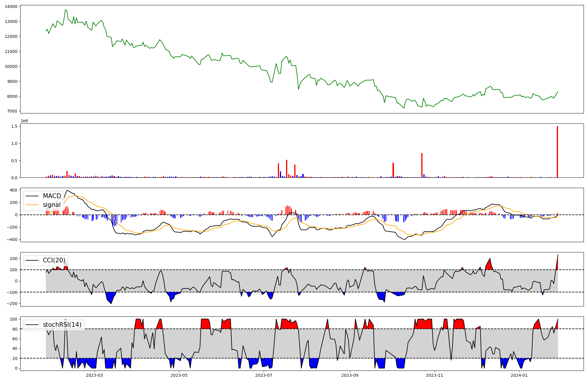Click the MACD legend entry
Viewport: 588px width, 382px height.
[x=52, y=196]
